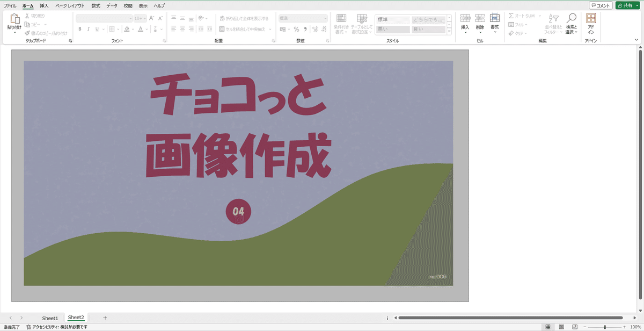Collapse the ribbon with the chevron

pos(637,40)
